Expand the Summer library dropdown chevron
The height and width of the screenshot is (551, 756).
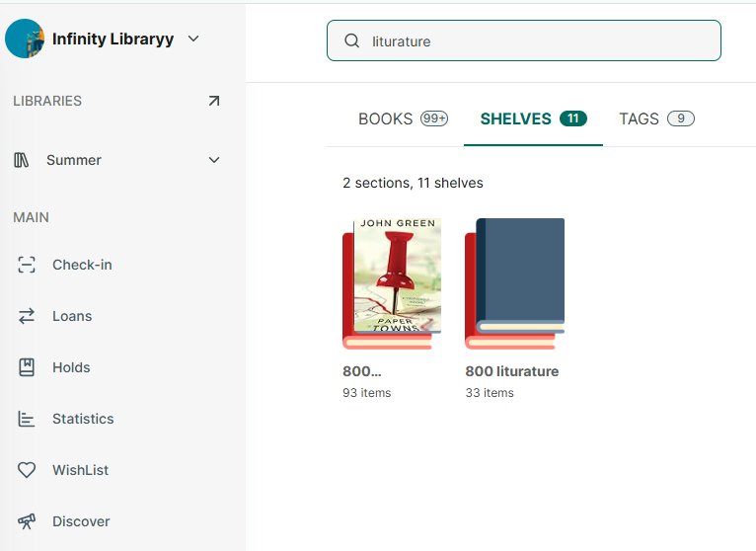[x=214, y=160]
